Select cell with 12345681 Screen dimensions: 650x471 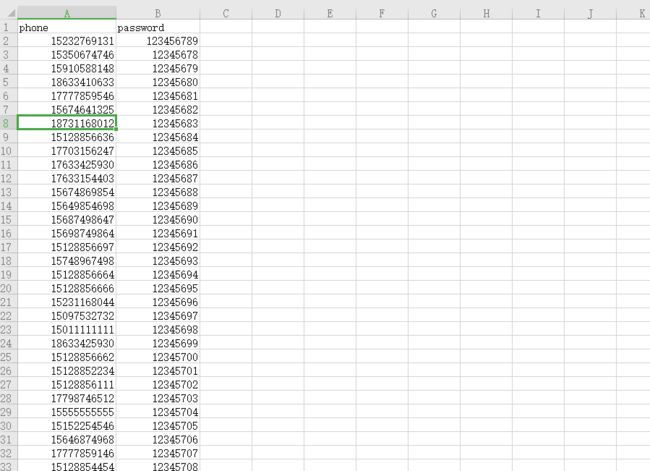coord(158,96)
